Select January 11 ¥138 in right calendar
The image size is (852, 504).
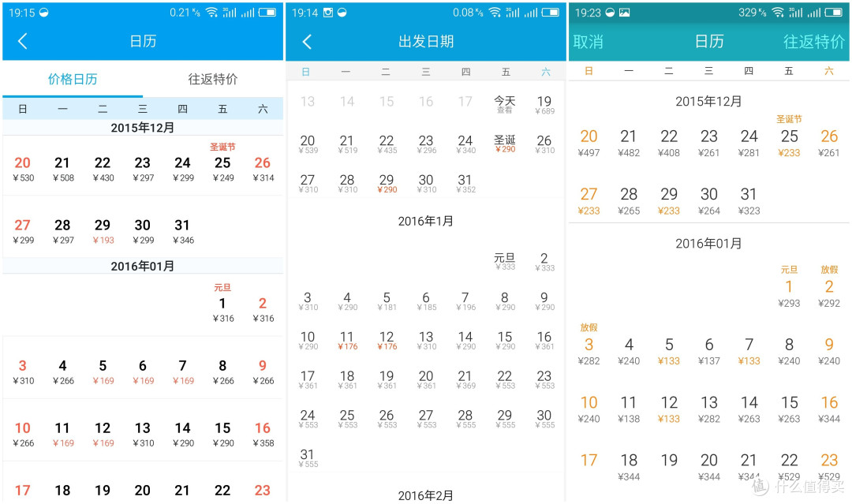click(x=629, y=409)
